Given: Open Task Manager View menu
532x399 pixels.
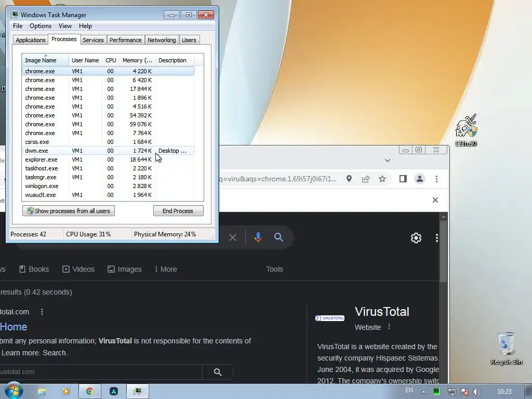Looking at the screenshot, I should (x=65, y=26).
